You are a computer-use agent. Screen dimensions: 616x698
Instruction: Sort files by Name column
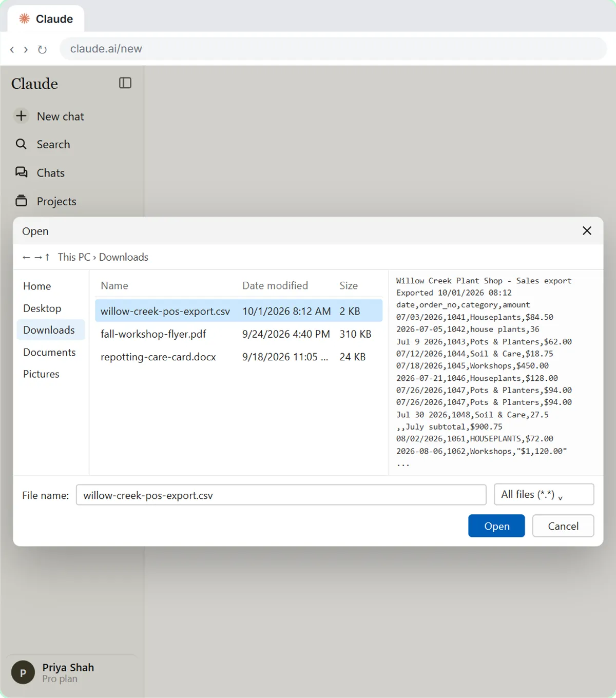click(114, 285)
